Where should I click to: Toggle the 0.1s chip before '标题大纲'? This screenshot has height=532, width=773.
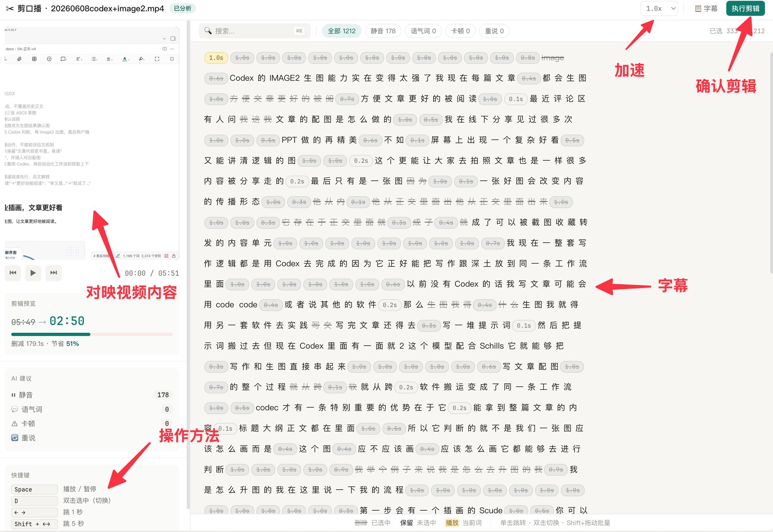pyautogui.click(x=225, y=428)
